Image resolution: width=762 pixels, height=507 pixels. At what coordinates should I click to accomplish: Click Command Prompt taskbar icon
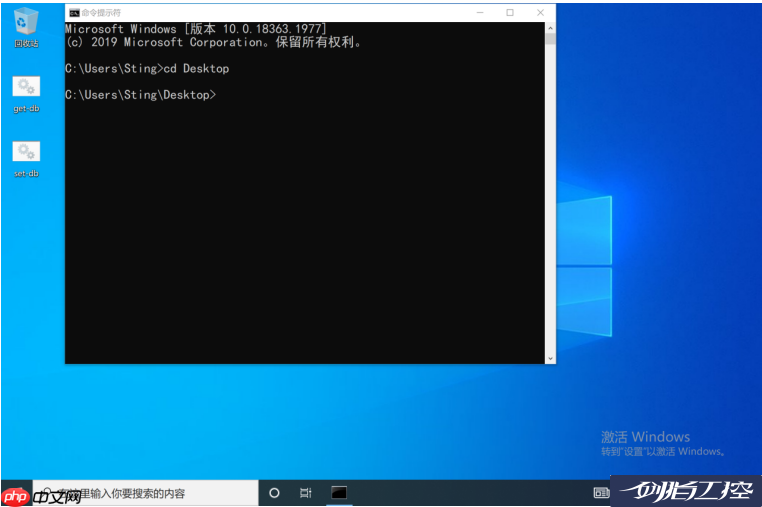[x=339, y=493]
